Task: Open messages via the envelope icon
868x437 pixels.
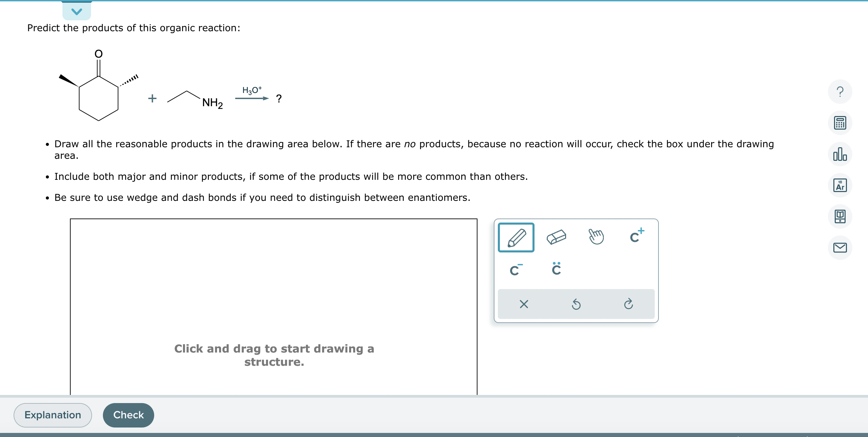Action: pyautogui.click(x=840, y=247)
